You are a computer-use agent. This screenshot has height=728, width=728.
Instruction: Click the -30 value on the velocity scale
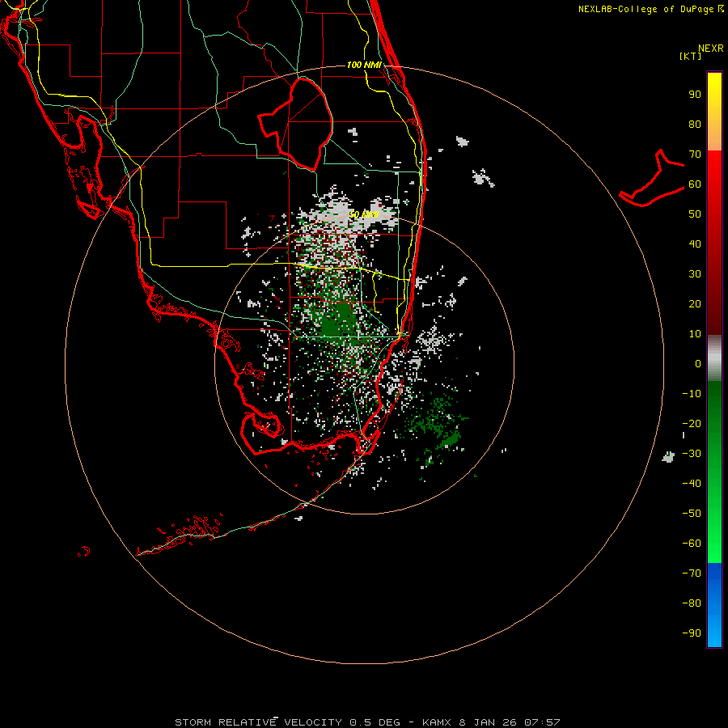pos(692,454)
